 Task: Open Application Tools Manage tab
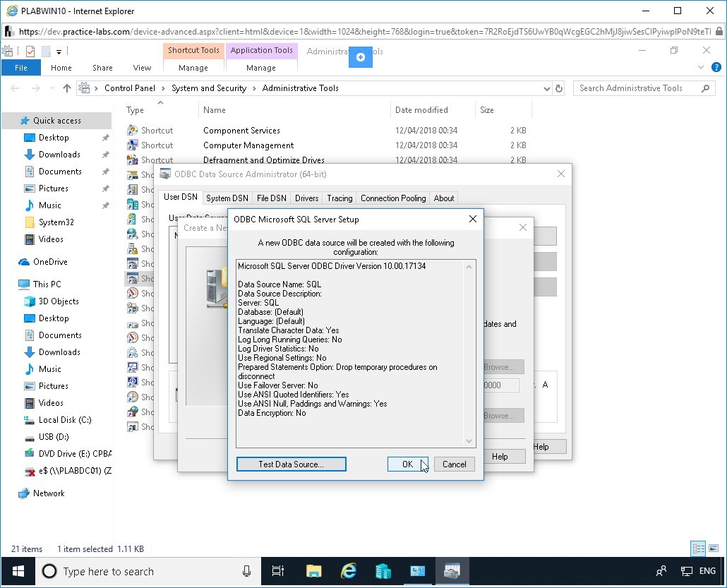tap(261, 68)
